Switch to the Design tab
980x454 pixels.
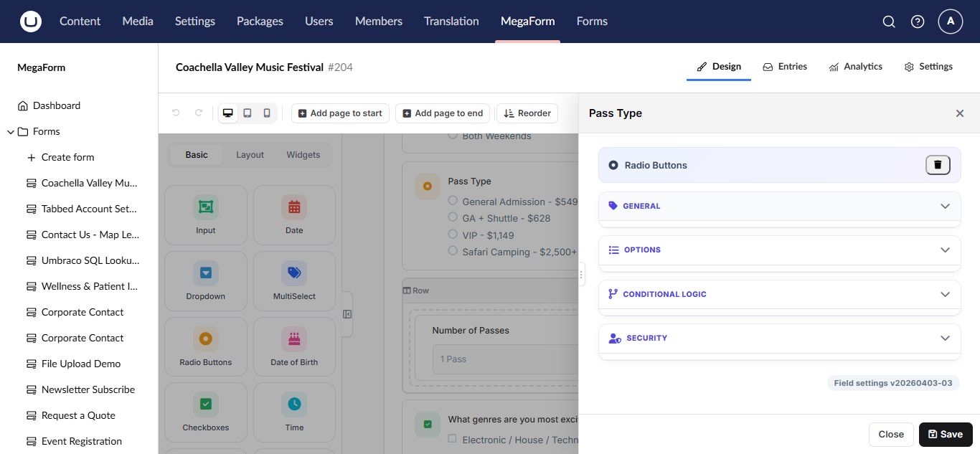(719, 67)
